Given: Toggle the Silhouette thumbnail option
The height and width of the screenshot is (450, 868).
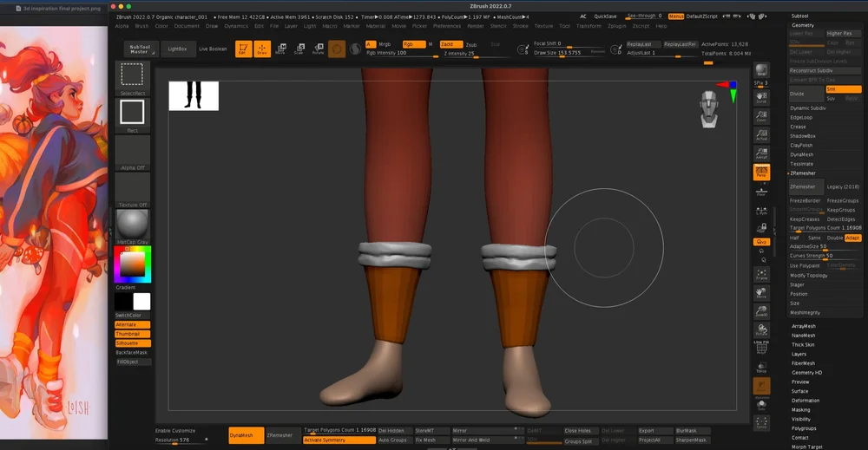Looking at the screenshot, I should pos(132,343).
